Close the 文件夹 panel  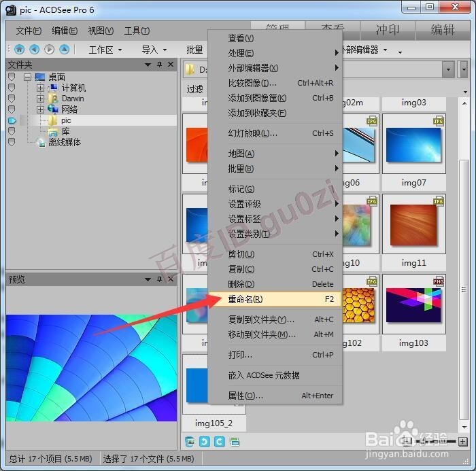click(x=171, y=65)
